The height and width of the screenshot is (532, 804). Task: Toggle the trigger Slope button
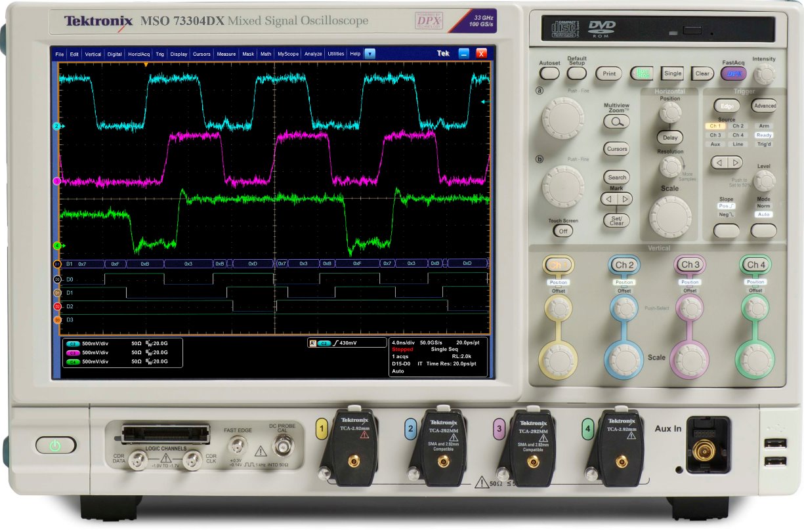[726, 230]
